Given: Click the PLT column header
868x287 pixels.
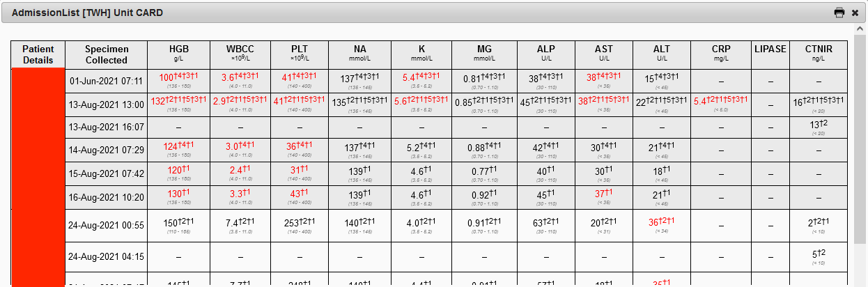Looking at the screenshot, I should tap(300, 54).
